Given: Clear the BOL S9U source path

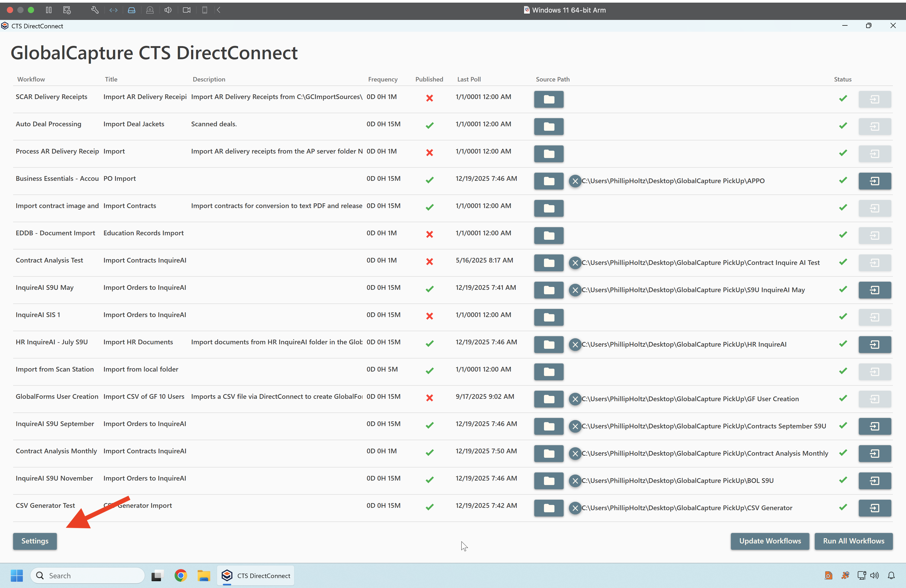Looking at the screenshot, I should [x=575, y=481].
